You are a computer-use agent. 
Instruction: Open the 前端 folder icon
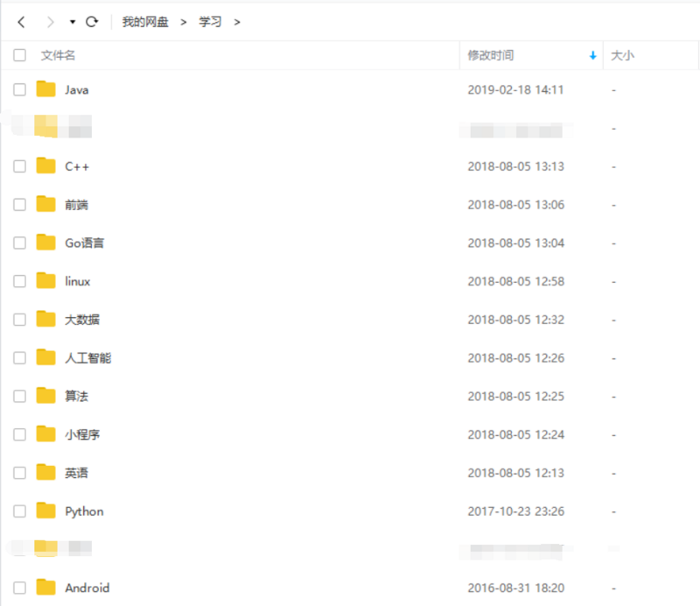[48, 204]
